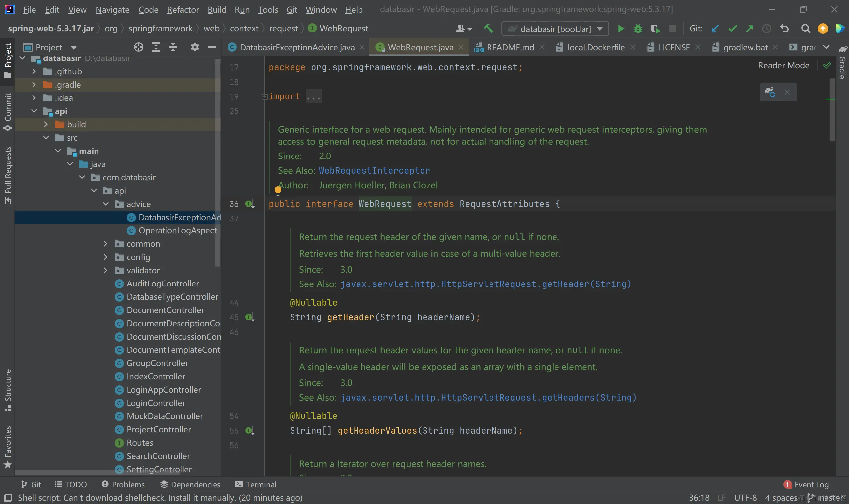Click Collapse All icon in Project panel
Screen dimensions: 849x504
point(173,47)
